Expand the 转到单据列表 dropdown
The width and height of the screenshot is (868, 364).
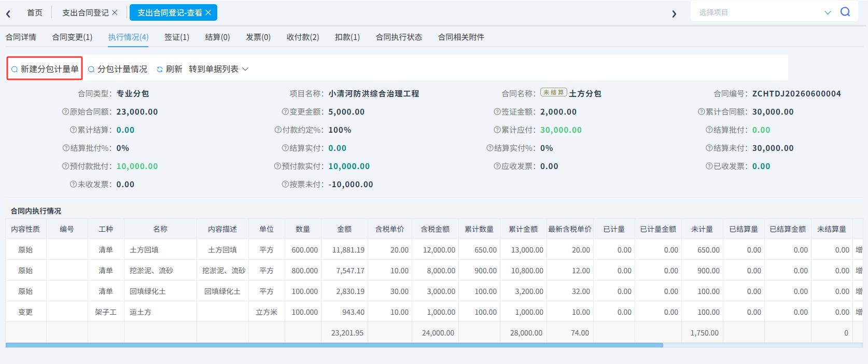218,69
